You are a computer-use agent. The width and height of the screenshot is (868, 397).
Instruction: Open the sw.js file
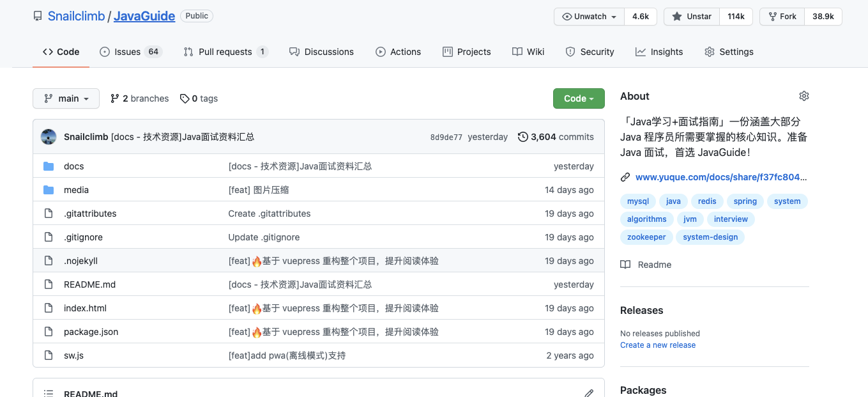(74, 355)
